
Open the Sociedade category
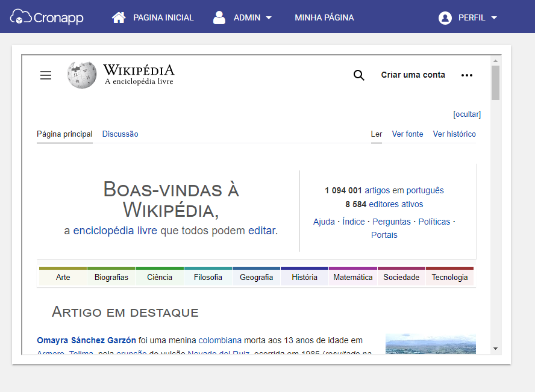[401, 277]
